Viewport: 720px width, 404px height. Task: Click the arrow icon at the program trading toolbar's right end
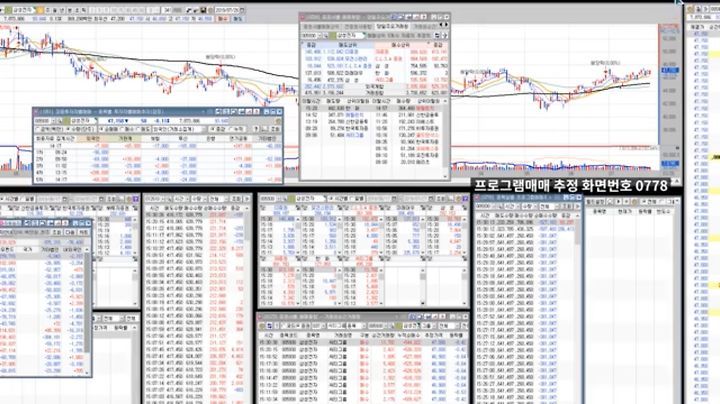578,206
